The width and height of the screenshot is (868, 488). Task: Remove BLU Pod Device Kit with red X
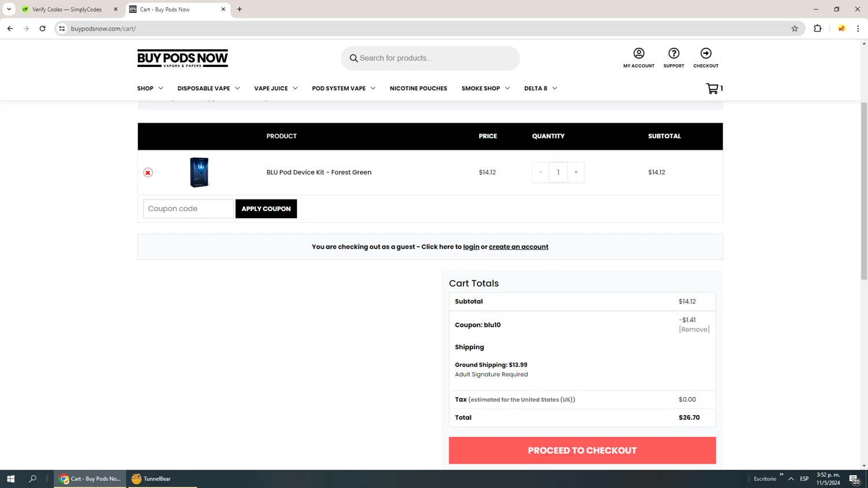click(148, 172)
